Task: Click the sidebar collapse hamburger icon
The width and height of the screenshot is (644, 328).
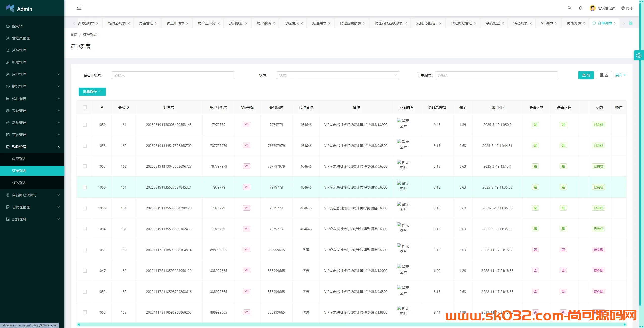Action: pyautogui.click(x=79, y=8)
